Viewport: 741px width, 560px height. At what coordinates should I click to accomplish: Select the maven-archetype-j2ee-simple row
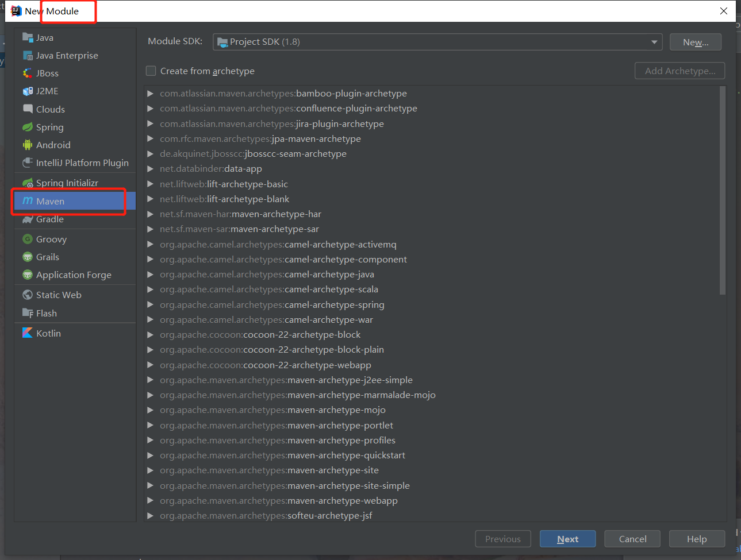[x=432, y=380]
